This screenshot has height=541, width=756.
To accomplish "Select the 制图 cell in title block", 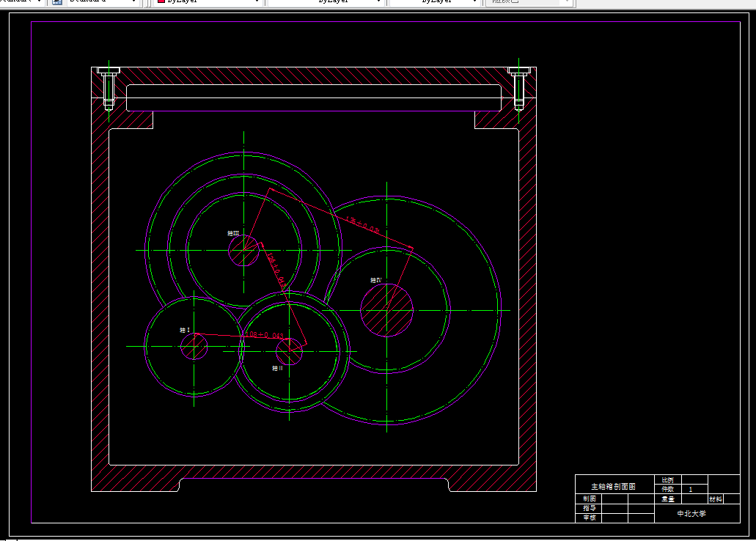I will point(589,499).
